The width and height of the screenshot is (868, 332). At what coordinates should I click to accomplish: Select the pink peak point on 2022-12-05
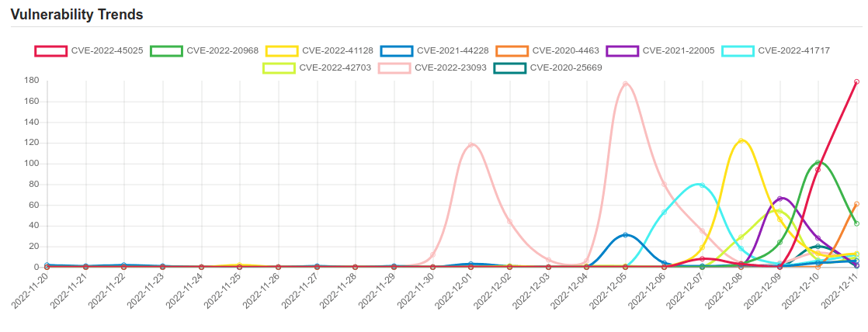tap(625, 84)
